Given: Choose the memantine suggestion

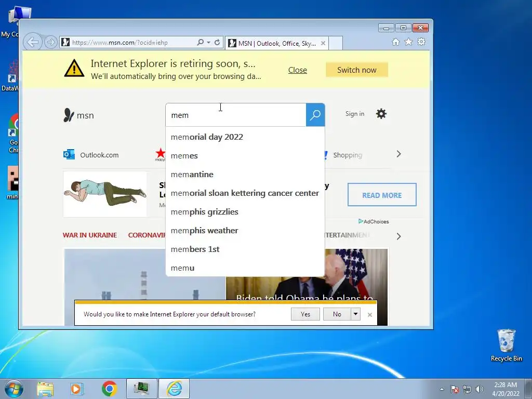Looking at the screenshot, I should click(245, 175).
